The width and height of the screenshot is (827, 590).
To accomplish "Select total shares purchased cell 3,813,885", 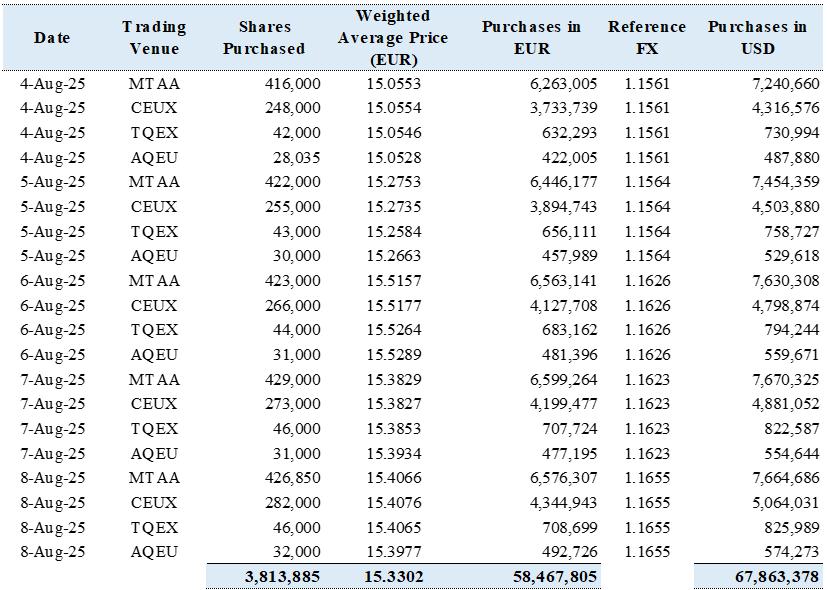I will tap(282, 577).
